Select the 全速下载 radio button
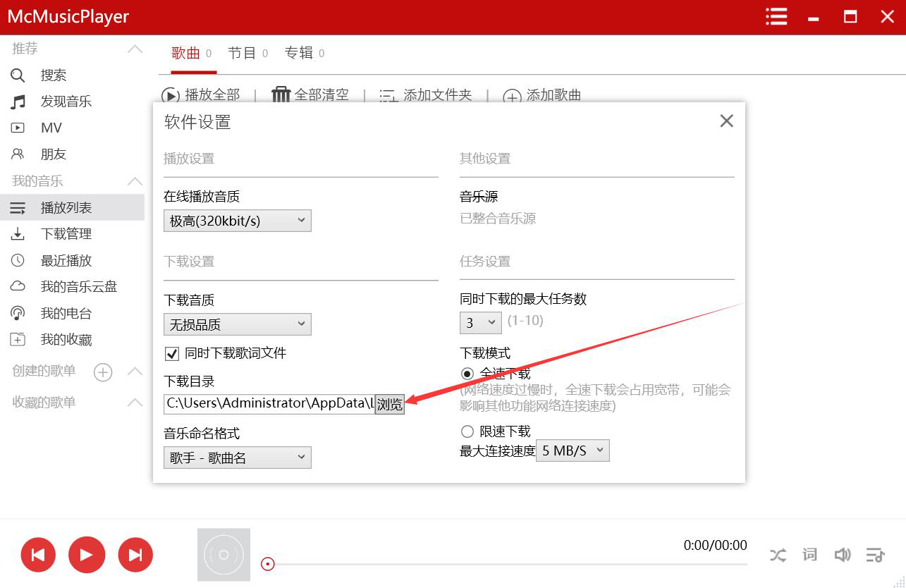Screen dimensions: 906x588 (467, 374)
